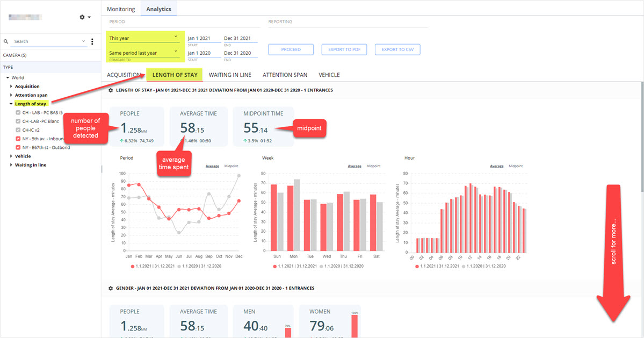This screenshot has height=338, width=644.
Task: Uncheck NY - E67th st - Outbound camera
Action: pos(18,147)
